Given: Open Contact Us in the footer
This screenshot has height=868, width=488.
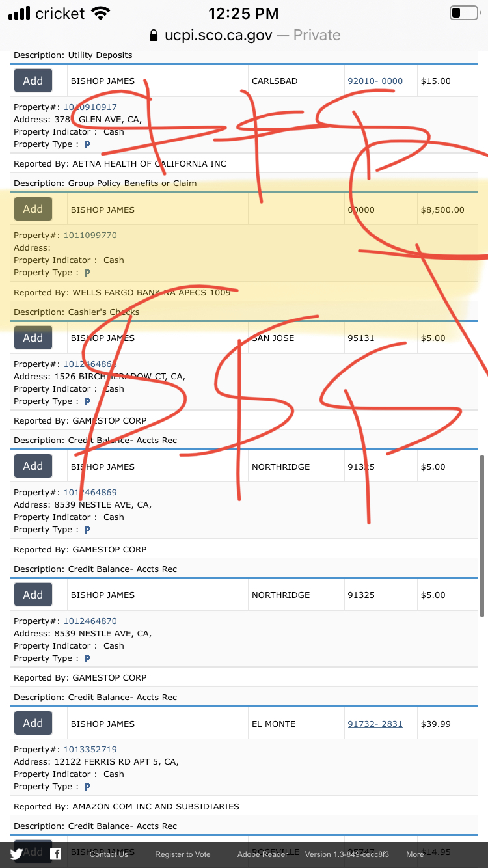Looking at the screenshot, I should [x=109, y=854].
